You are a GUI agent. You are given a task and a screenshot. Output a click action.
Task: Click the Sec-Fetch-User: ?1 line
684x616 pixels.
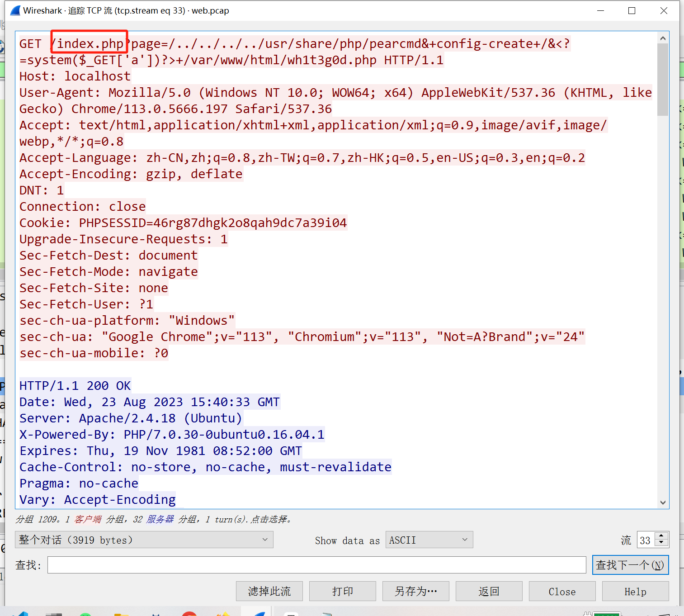(86, 304)
